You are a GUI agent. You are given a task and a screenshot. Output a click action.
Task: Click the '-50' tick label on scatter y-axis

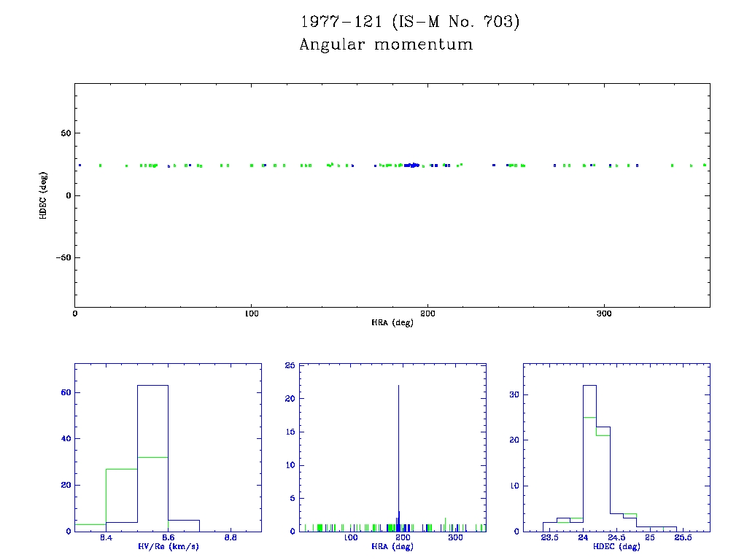coord(61,257)
